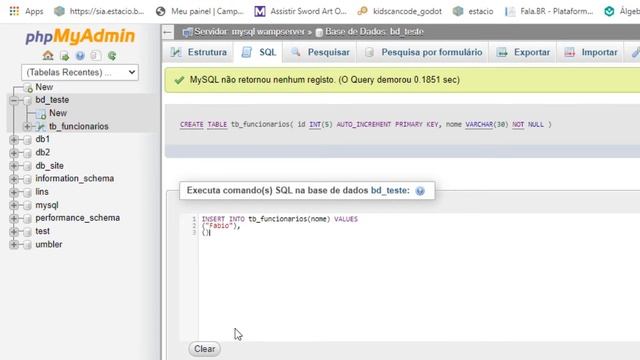Expand the performance_schema database node
The image size is (640, 360).
(x=14, y=218)
